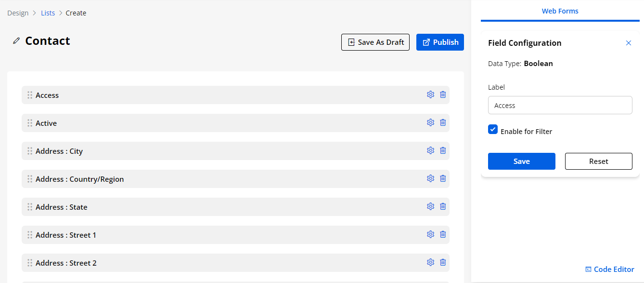
Task: Open the Code Editor
Action: [x=609, y=270]
